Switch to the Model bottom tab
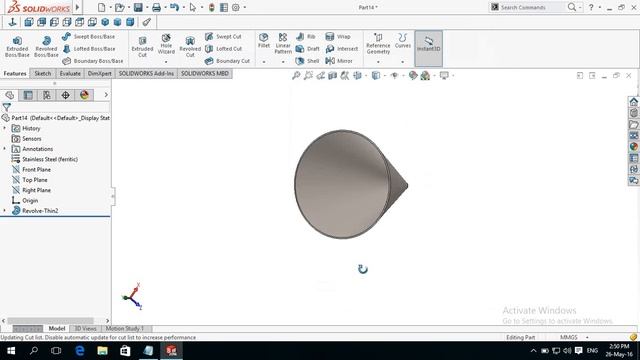The image size is (640, 360). [57, 329]
